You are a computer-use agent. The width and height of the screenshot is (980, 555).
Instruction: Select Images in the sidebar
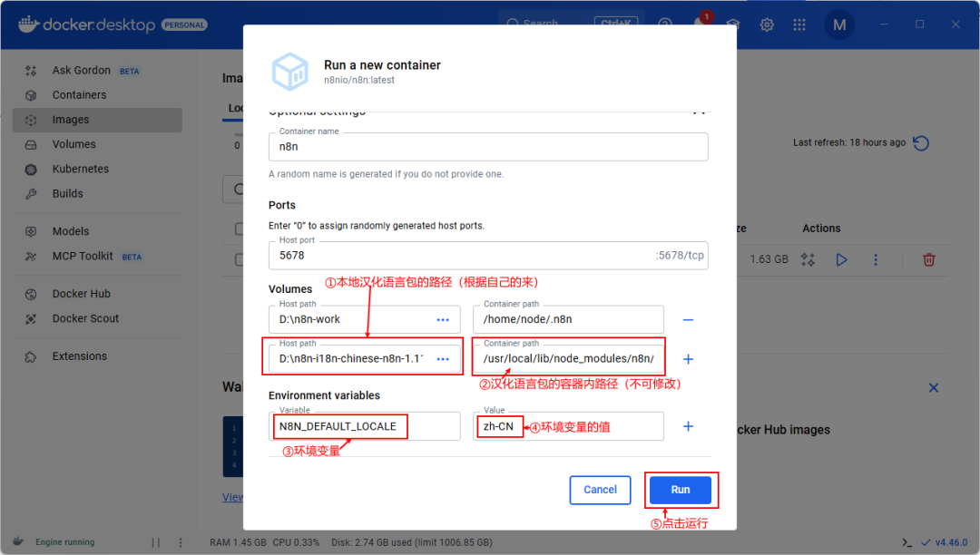(97, 120)
